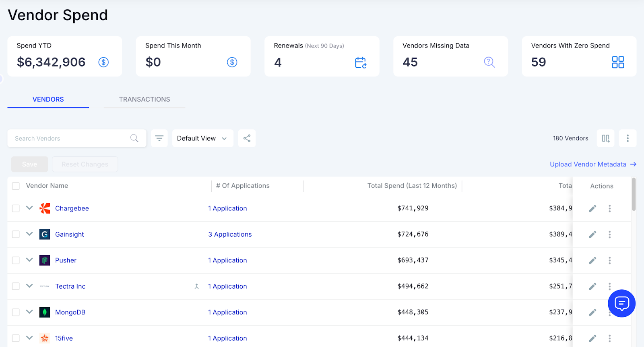Click Upload Vendor Metadata link
Image resolution: width=644 pixels, height=347 pixels.
(x=593, y=164)
